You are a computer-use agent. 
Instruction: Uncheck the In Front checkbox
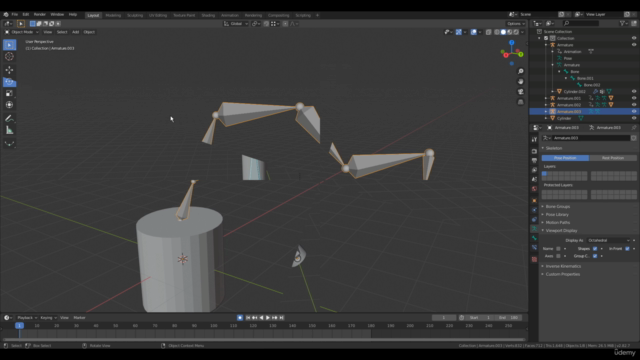(627, 249)
